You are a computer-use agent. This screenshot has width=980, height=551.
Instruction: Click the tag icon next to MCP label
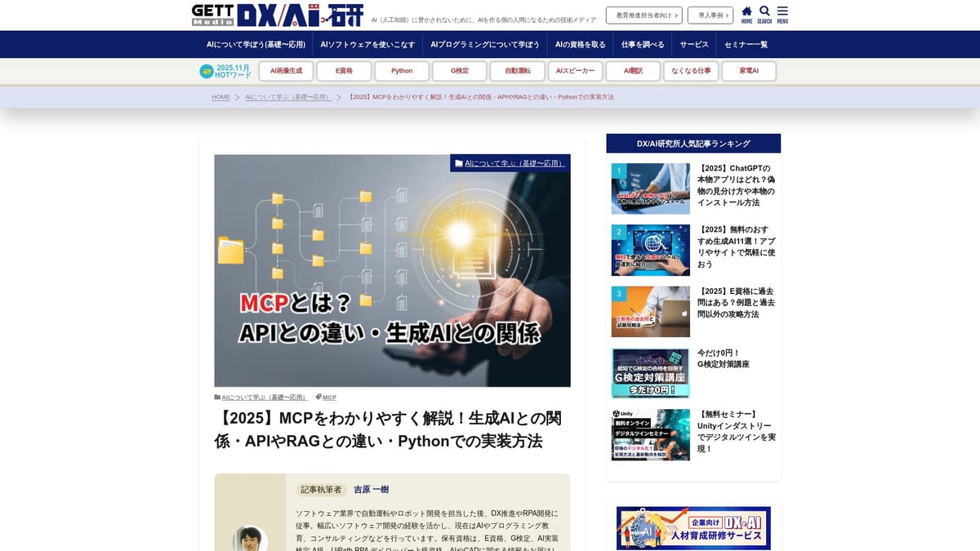[x=318, y=396]
